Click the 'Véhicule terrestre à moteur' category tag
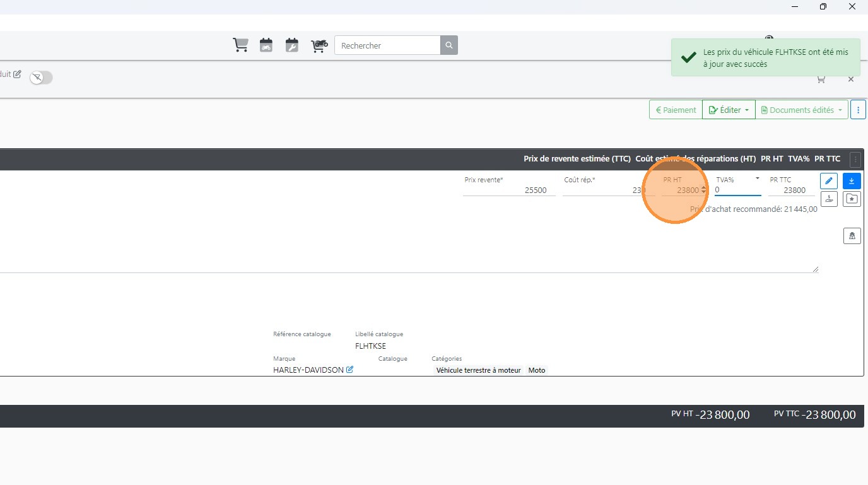The image size is (868, 485). click(x=479, y=370)
